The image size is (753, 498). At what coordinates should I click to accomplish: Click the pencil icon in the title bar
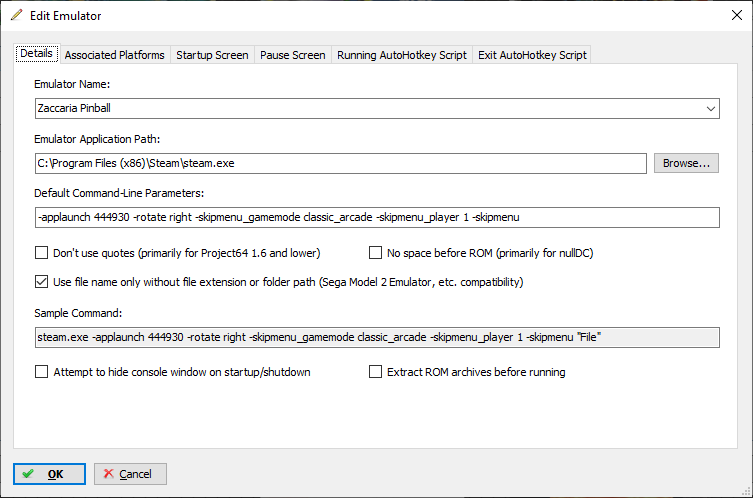coord(16,16)
